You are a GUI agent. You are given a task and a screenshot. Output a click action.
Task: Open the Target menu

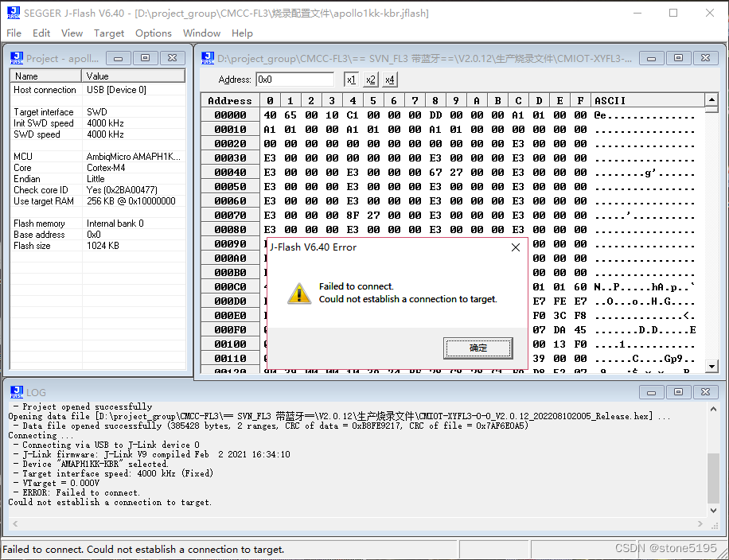109,33
